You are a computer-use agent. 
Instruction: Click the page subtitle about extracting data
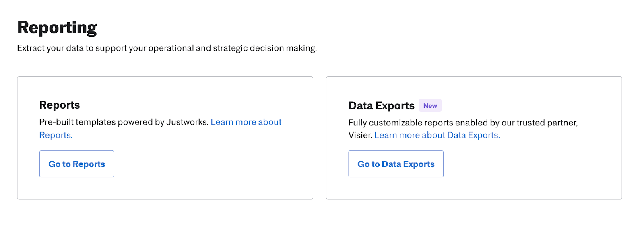(167, 48)
